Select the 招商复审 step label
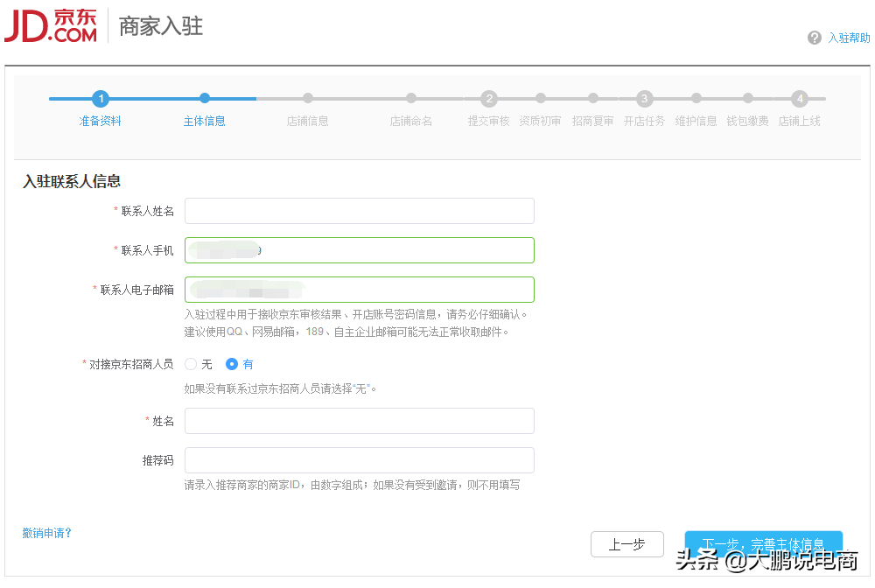This screenshot has width=875, height=588. pos(592,121)
